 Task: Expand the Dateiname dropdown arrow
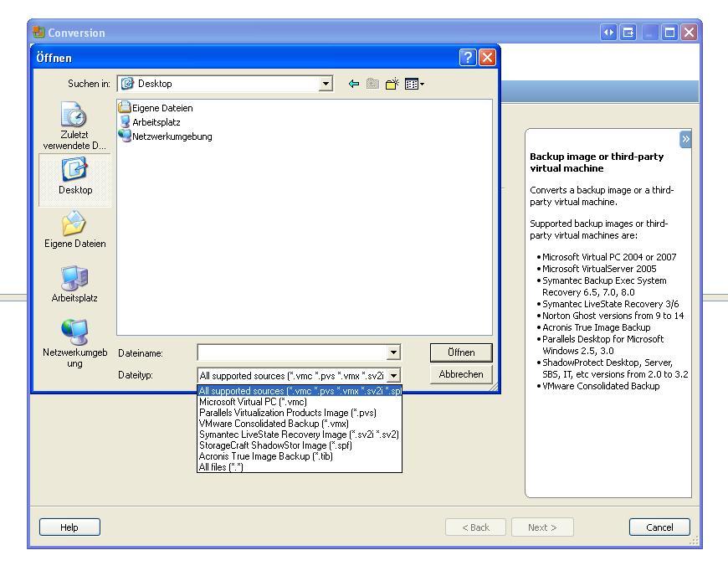(x=393, y=352)
